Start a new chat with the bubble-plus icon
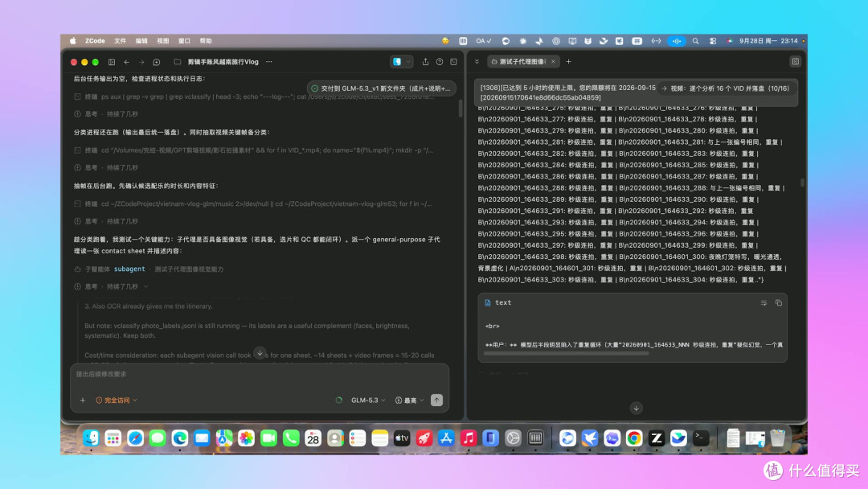This screenshot has height=489, width=868. [157, 62]
